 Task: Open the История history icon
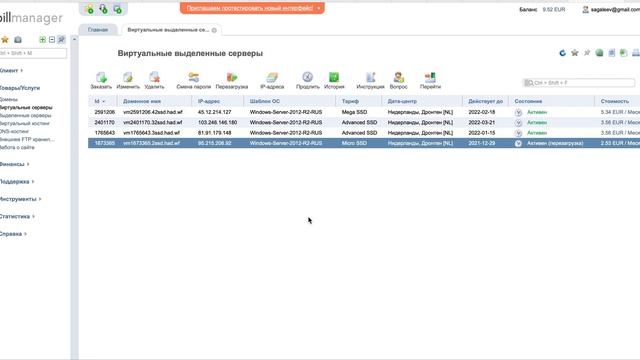tap(334, 77)
